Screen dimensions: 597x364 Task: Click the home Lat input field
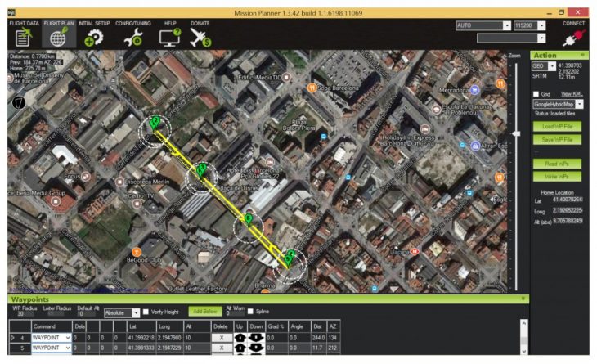[568, 200]
